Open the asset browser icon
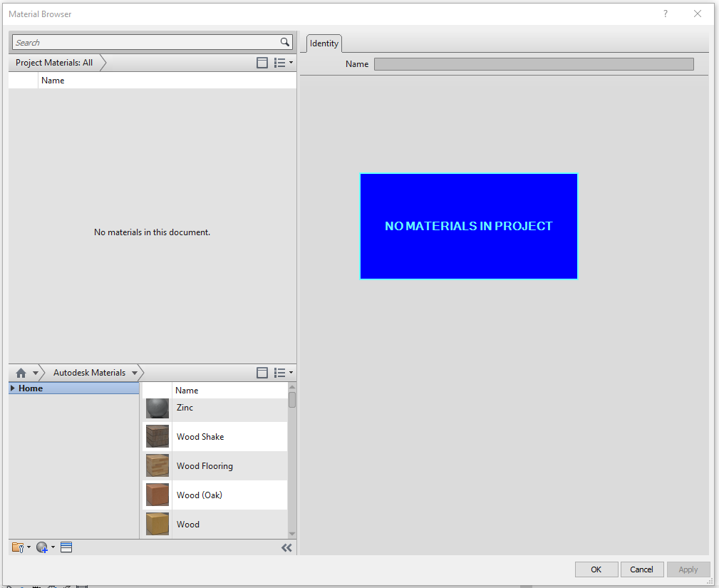Screen dimensions: 719x588 tap(66, 547)
